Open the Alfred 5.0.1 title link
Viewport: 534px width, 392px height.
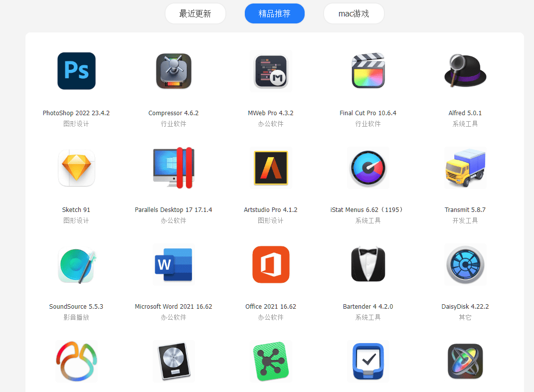[465, 113]
